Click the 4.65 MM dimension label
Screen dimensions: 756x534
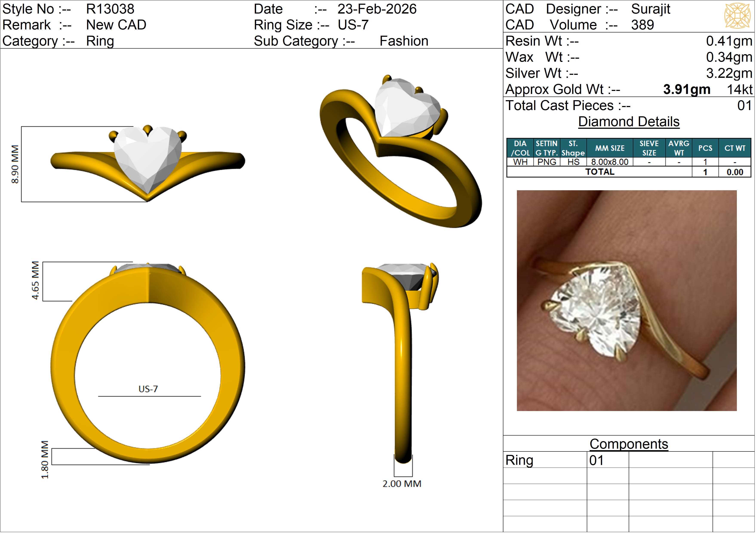point(35,281)
